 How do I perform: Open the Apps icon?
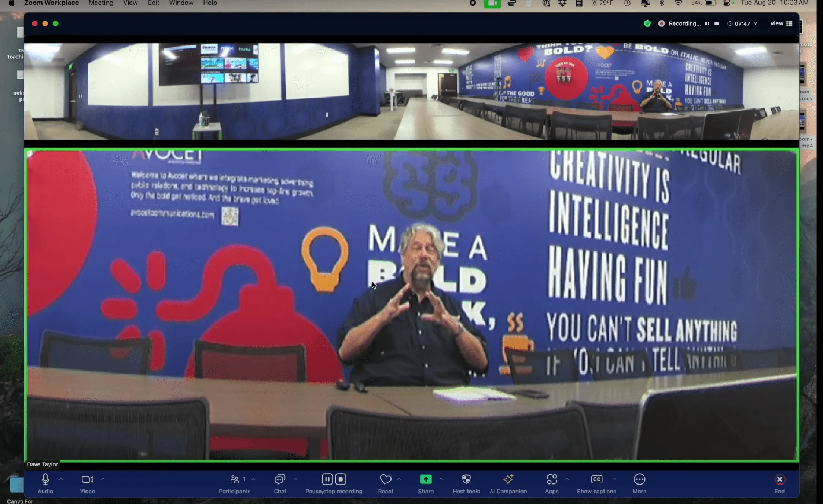pos(552,479)
